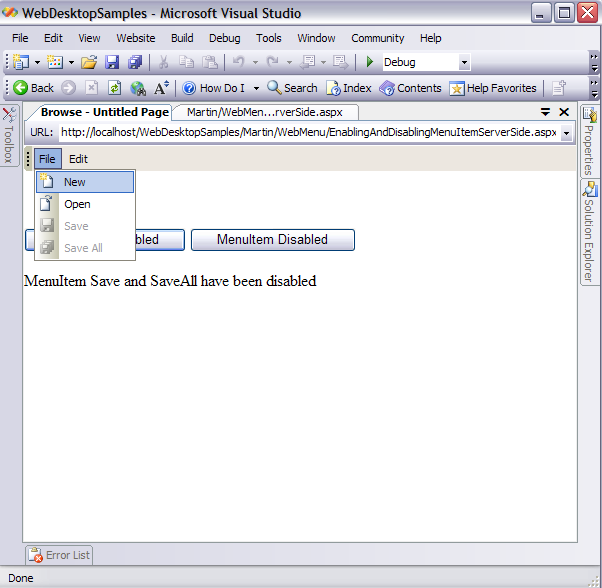This screenshot has width=602, height=588.
Task: Click inside the URL address field
Action: click(300, 132)
